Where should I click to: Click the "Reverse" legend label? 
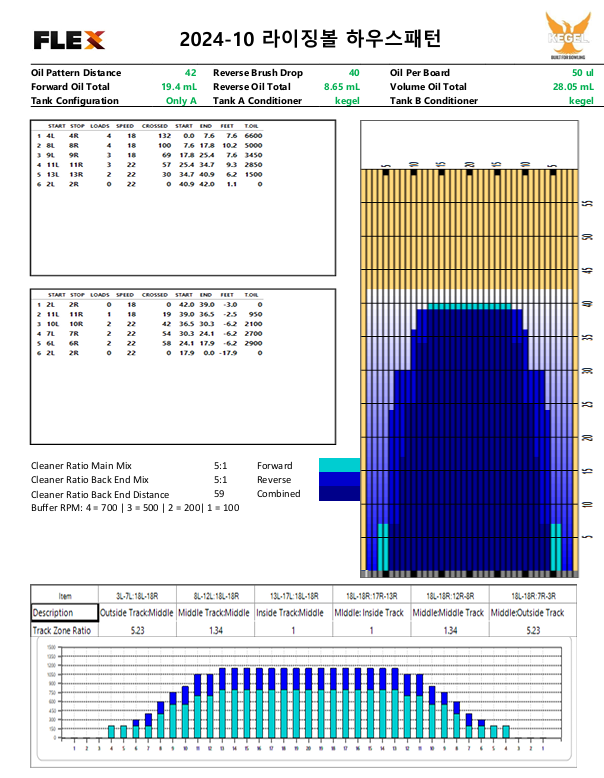coord(274,480)
